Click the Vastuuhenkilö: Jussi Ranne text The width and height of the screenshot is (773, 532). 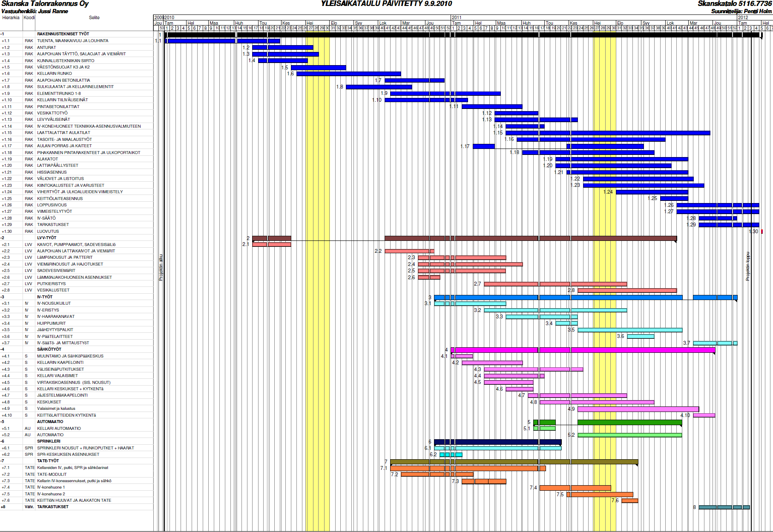coord(34,11)
